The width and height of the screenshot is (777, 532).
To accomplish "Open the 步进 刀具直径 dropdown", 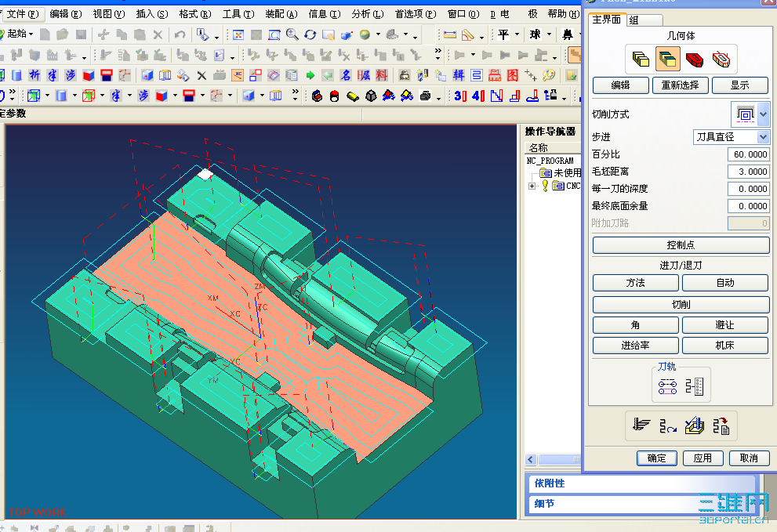I will point(763,136).
